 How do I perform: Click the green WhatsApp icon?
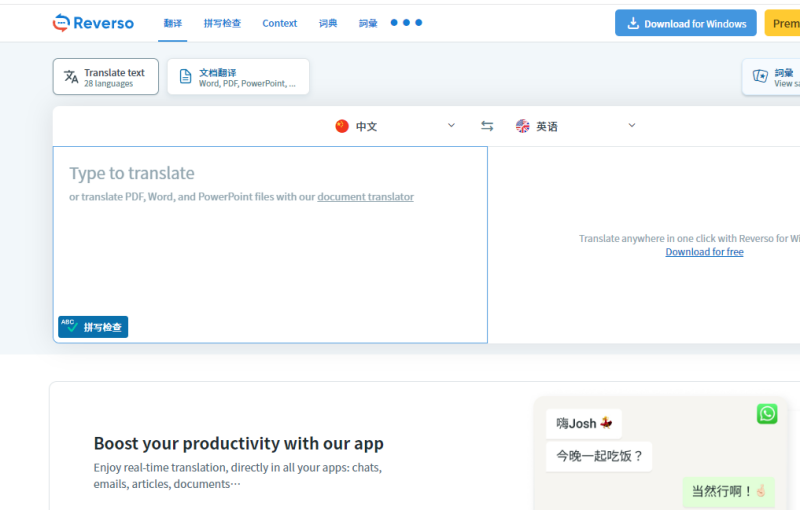tap(767, 414)
